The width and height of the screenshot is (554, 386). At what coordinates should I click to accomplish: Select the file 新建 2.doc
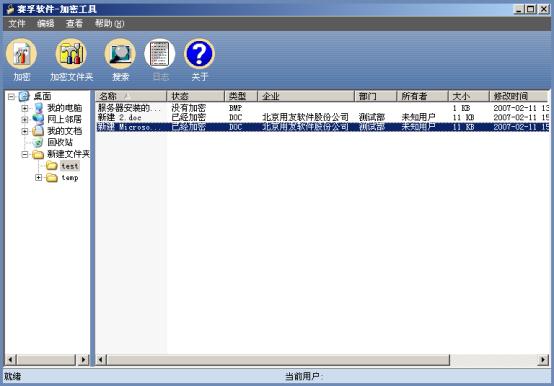[x=120, y=117]
